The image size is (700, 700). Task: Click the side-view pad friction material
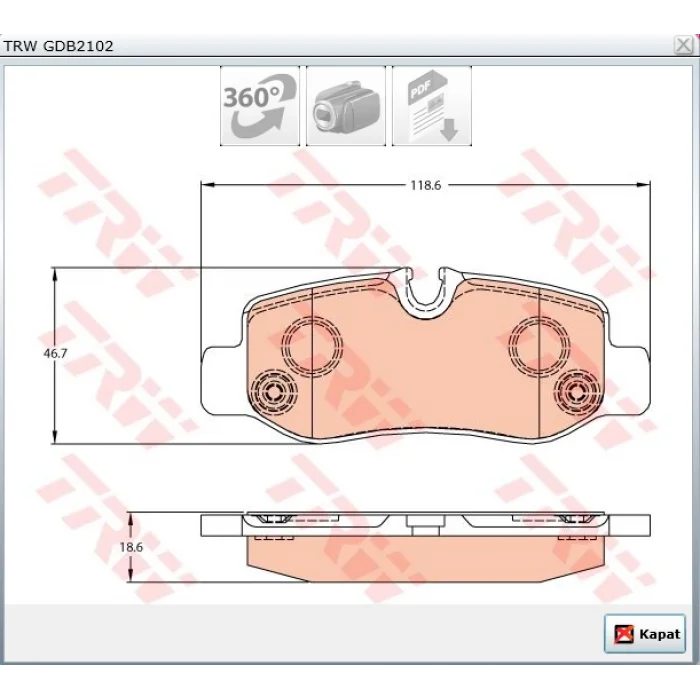tap(425, 558)
